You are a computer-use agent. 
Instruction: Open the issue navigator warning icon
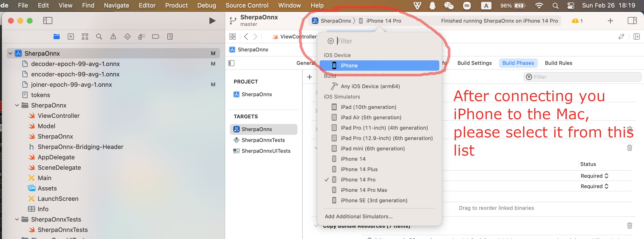click(113, 37)
